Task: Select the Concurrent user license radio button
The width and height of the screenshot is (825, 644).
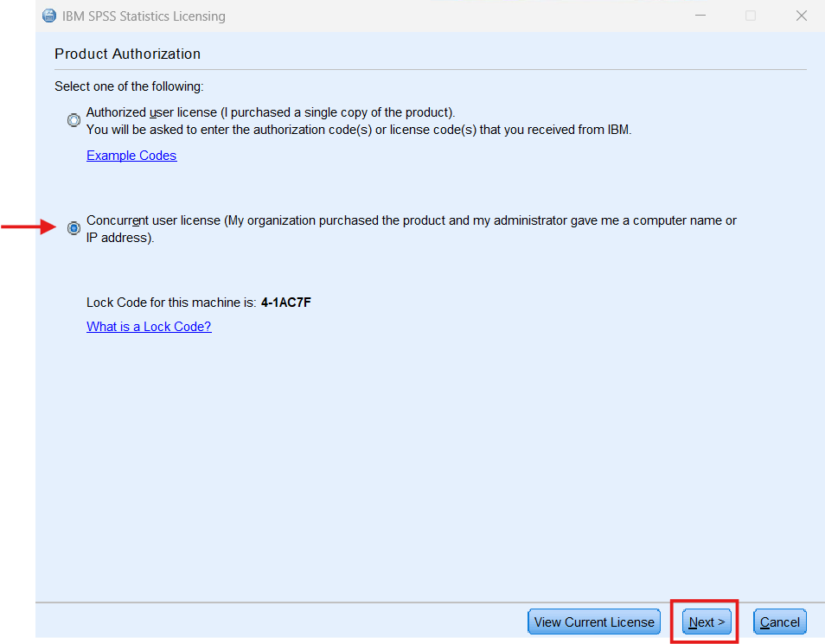Action: (74, 228)
